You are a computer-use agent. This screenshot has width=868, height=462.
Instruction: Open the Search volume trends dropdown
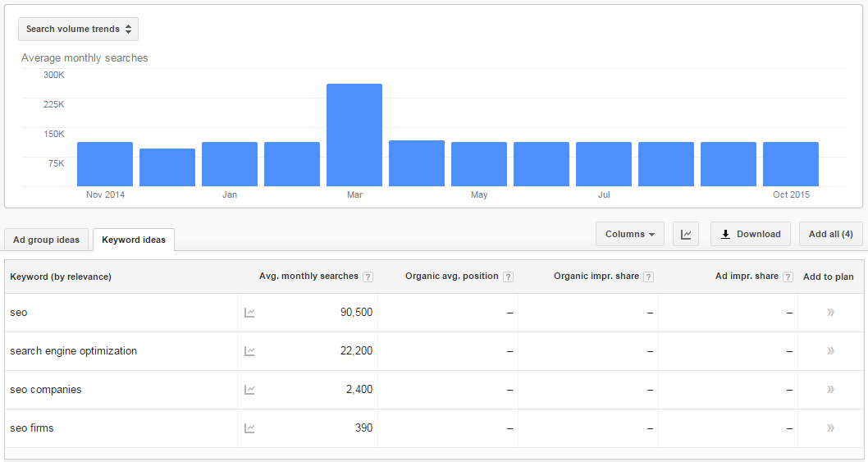(78, 29)
